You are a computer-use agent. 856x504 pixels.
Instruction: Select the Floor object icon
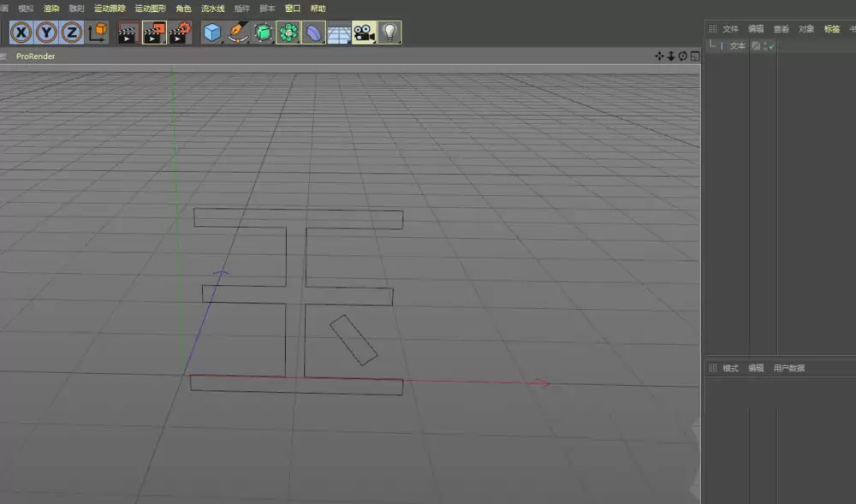pyautogui.click(x=339, y=32)
